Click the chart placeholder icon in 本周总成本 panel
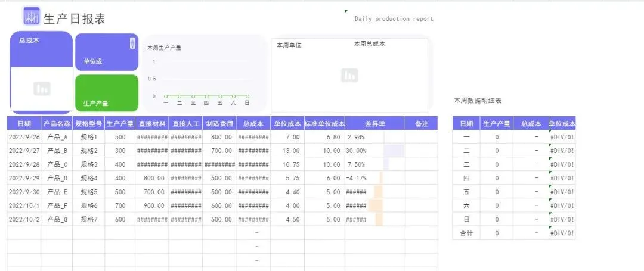The height and width of the screenshot is (271, 644). 349,76
